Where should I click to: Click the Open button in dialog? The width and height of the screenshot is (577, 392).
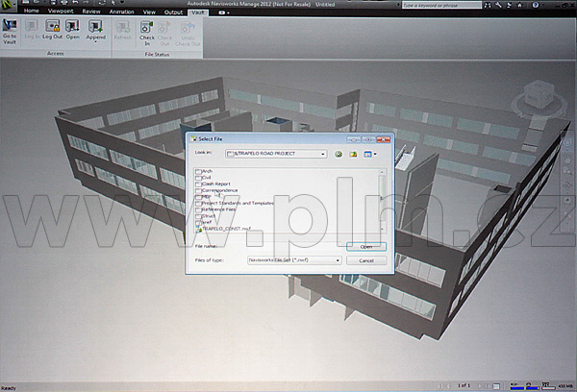point(365,247)
